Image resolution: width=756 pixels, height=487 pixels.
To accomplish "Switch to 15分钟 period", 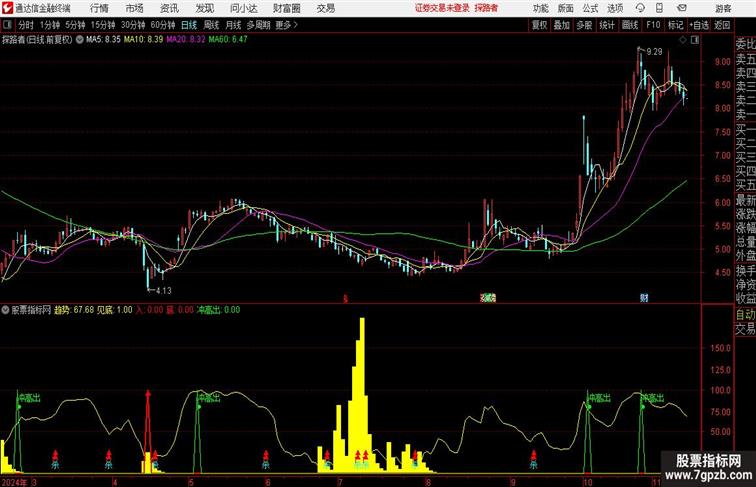I will (103, 25).
